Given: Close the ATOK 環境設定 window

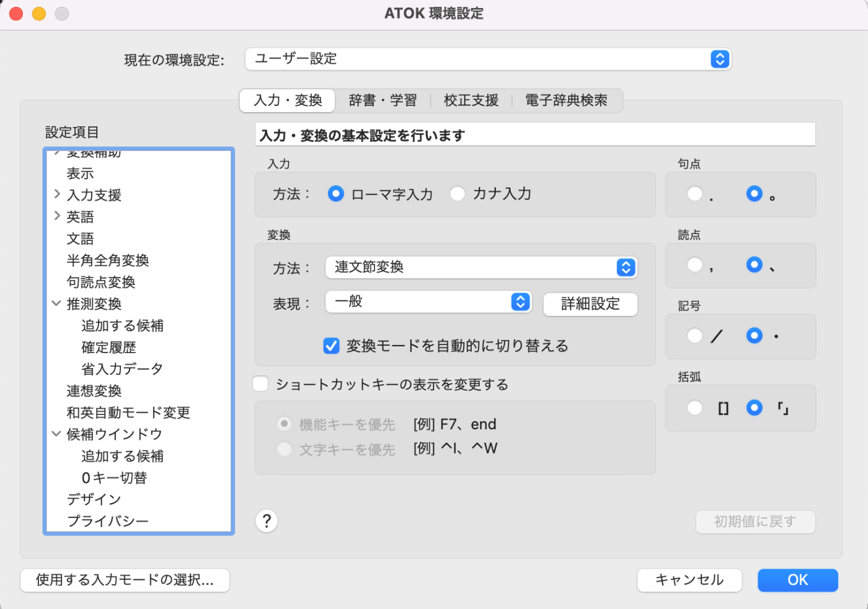Looking at the screenshot, I should tap(16, 14).
